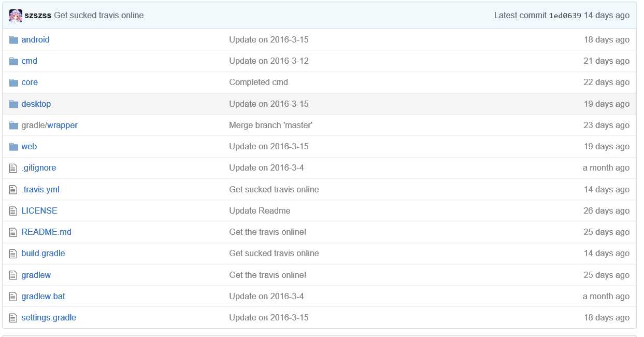
Task: Click '14 days ago' in latest commit header
Action: (x=607, y=16)
